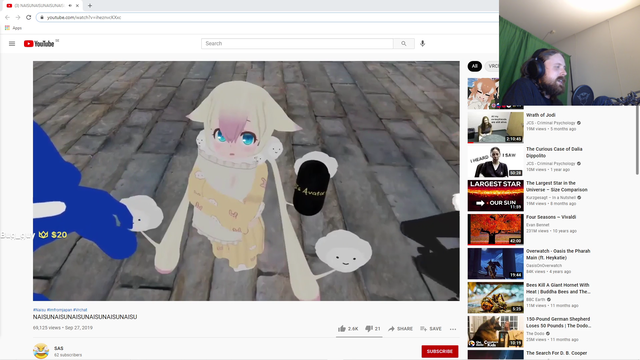This screenshot has height=360, width=640.
Task: Activate voice search microphone icon
Action: 422,43
